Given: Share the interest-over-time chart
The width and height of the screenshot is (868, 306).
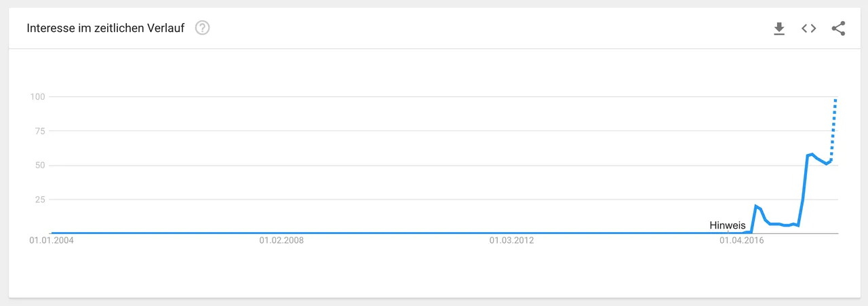Looking at the screenshot, I should pyautogui.click(x=838, y=28).
